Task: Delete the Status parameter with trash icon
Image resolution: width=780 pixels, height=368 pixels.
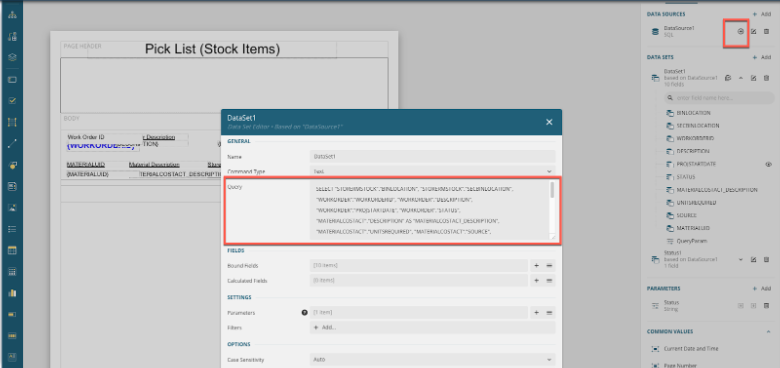Action: (x=766, y=305)
